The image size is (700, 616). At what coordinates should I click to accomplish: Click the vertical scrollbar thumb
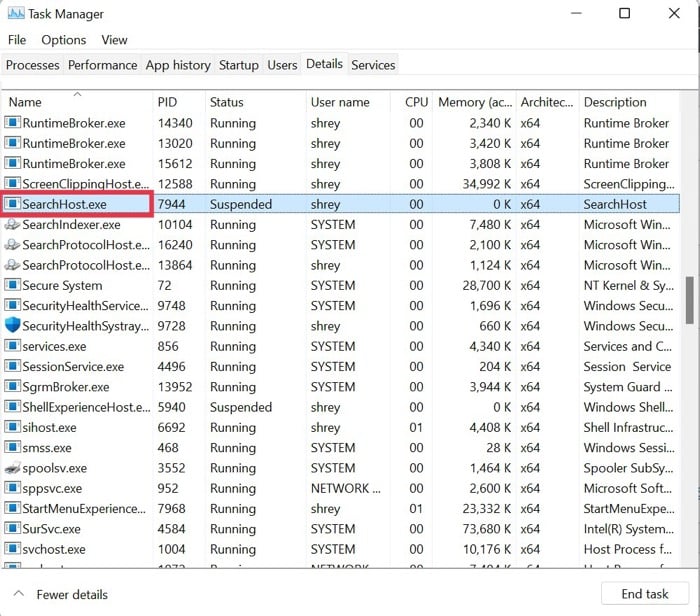pyautogui.click(x=690, y=300)
